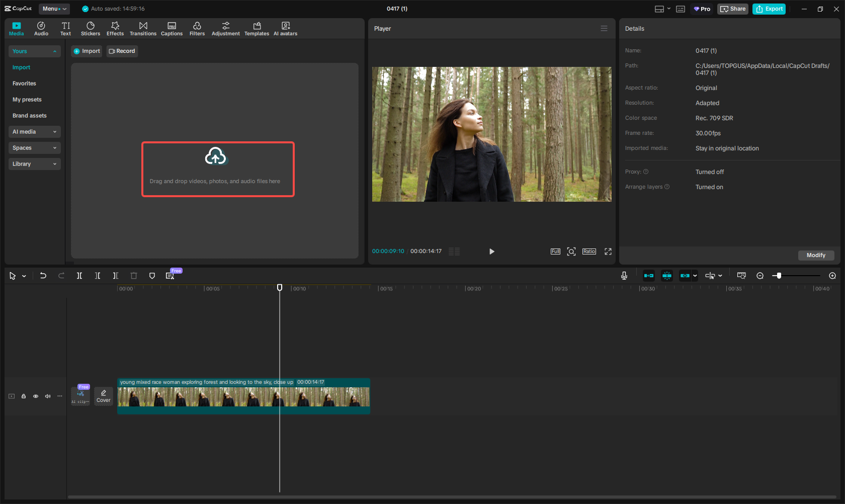845x504 pixels.
Task: Expand the Library section
Action: pyautogui.click(x=34, y=164)
